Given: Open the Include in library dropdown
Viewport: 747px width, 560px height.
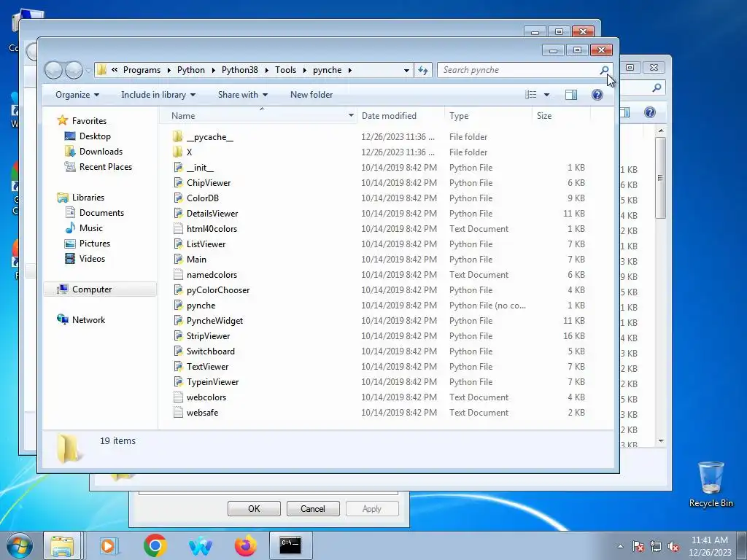Looking at the screenshot, I should [x=158, y=95].
